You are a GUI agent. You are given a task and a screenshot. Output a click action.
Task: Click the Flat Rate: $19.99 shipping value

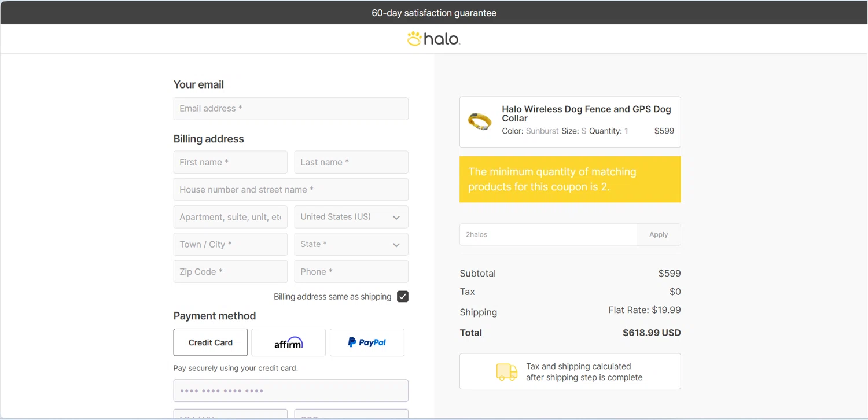[644, 310]
